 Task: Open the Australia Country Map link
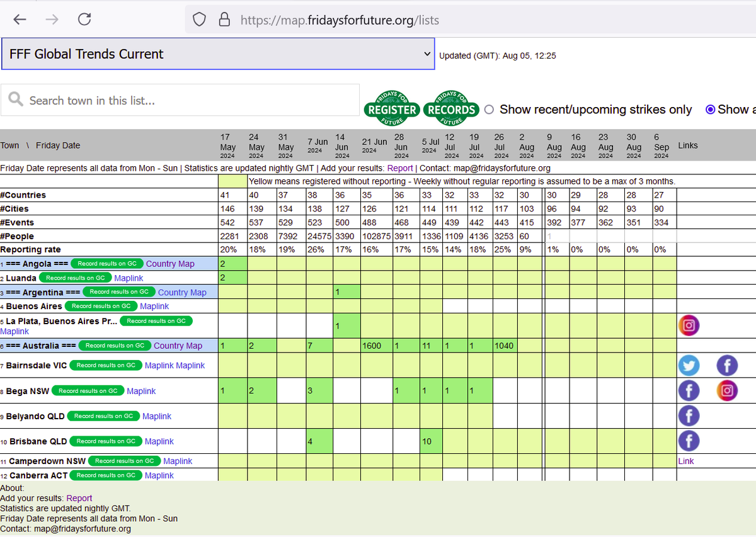coord(178,346)
